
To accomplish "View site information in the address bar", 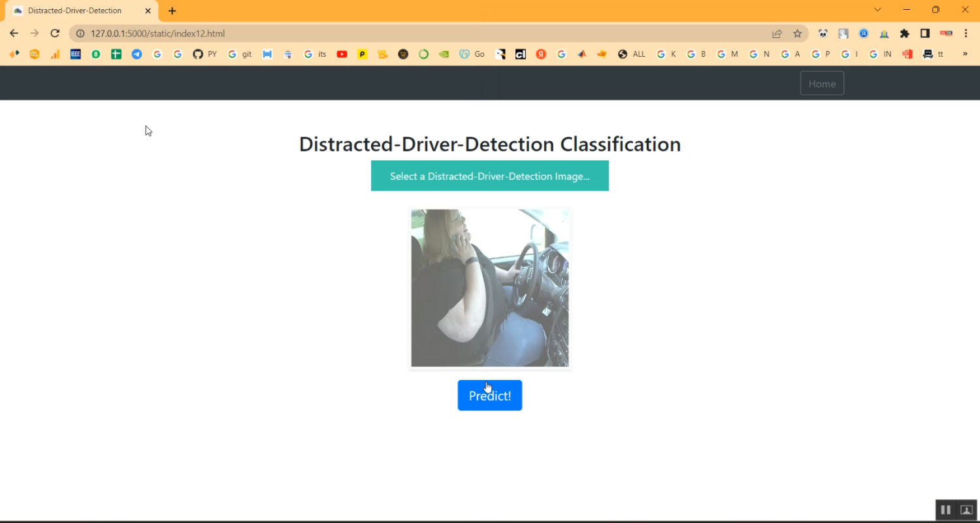I will [79, 33].
